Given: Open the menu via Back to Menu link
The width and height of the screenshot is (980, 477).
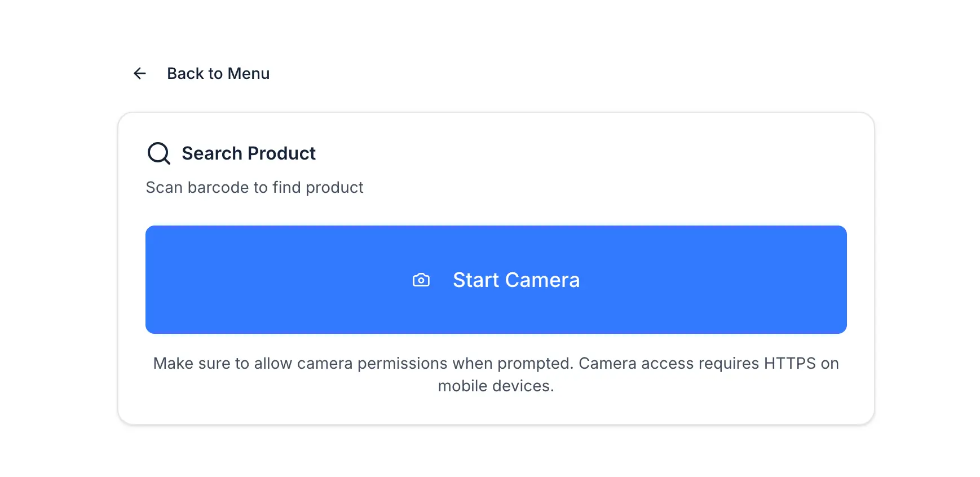Looking at the screenshot, I should [x=218, y=73].
